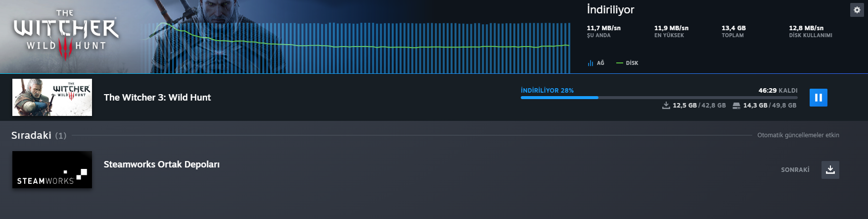Click the download progress bar
The width and height of the screenshot is (868, 219).
659,98
